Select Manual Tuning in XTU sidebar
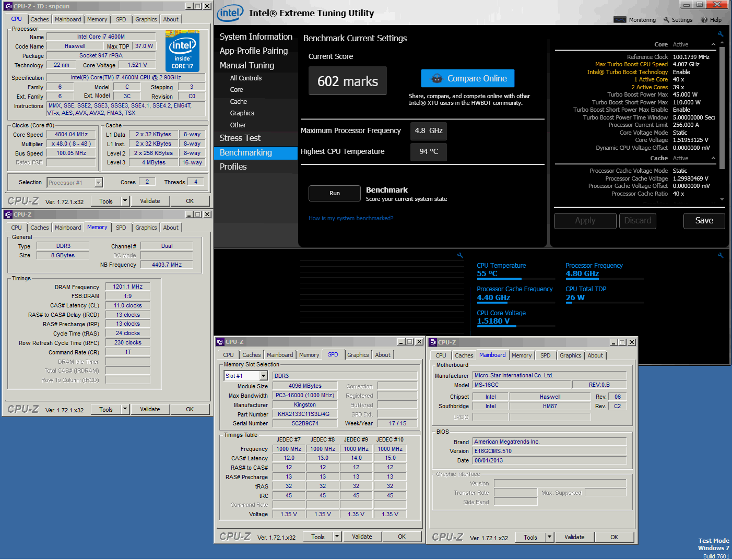This screenshot has height=560, width=732. click(x=247, y=65)
